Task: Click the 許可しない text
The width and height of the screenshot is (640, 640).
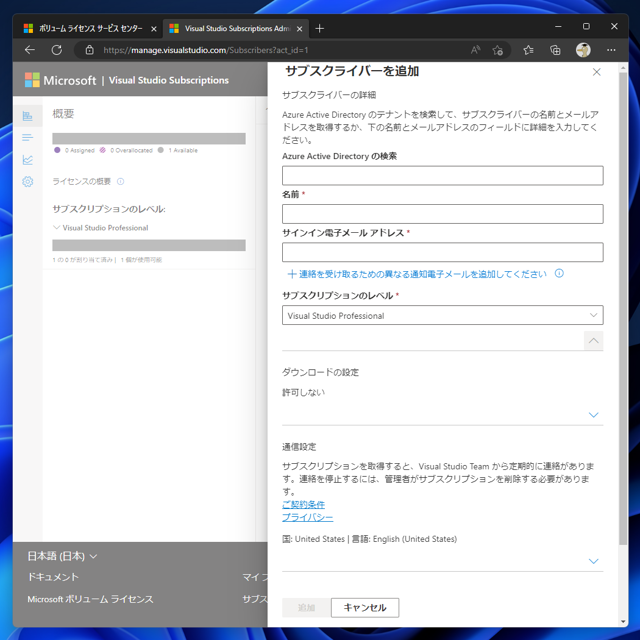Action: pos(303,392)
